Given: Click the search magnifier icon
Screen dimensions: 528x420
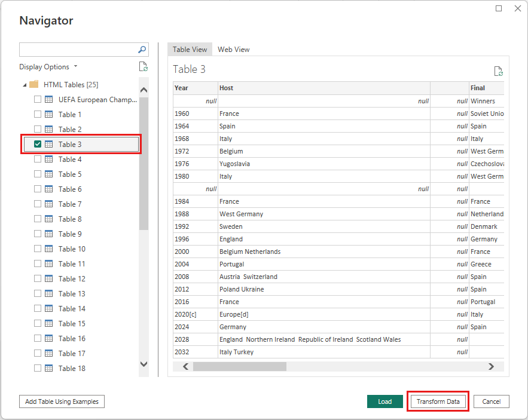Looking at the screenshot, I should click(142, 50).
